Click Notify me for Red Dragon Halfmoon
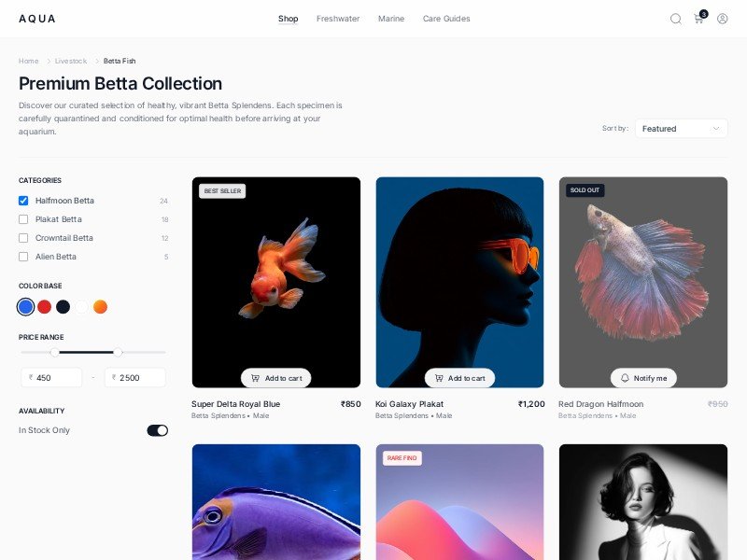The image size is (747, 560). [x=643, y=378]
